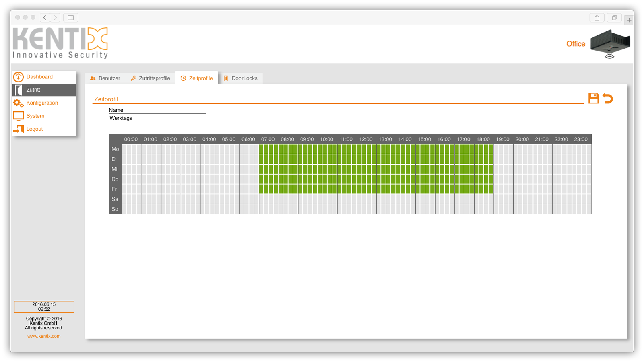Toggle the browser sidebar button
644x362 pixels.
click(x=70, y=18)
